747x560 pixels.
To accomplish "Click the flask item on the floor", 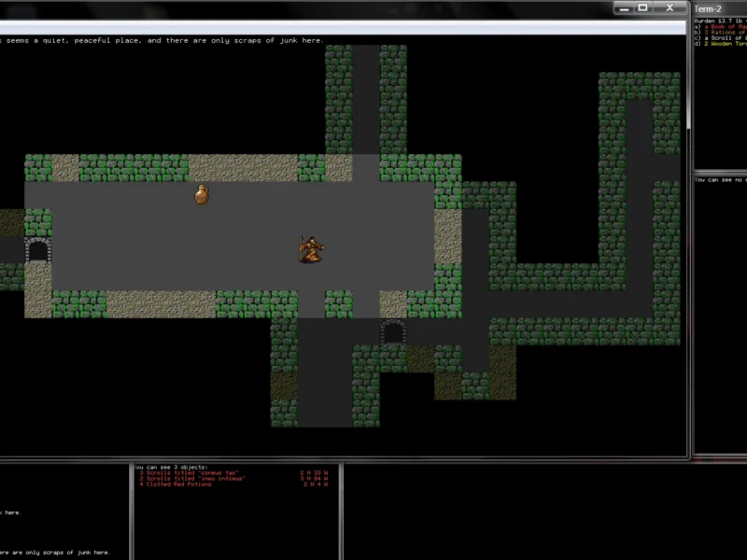I will pyautogui.click(x=202, y=195).
